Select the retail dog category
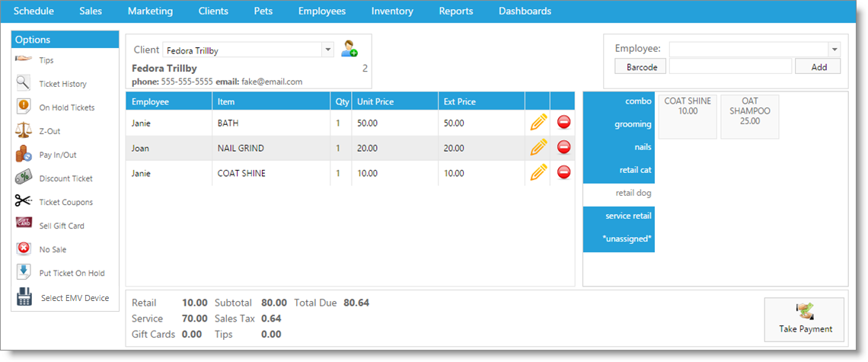The height and width of the screenshot is (362, 868). (x=619, y=194)
